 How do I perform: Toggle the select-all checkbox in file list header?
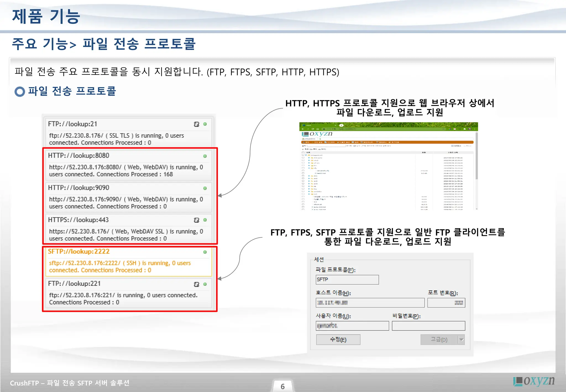[303, 152]
